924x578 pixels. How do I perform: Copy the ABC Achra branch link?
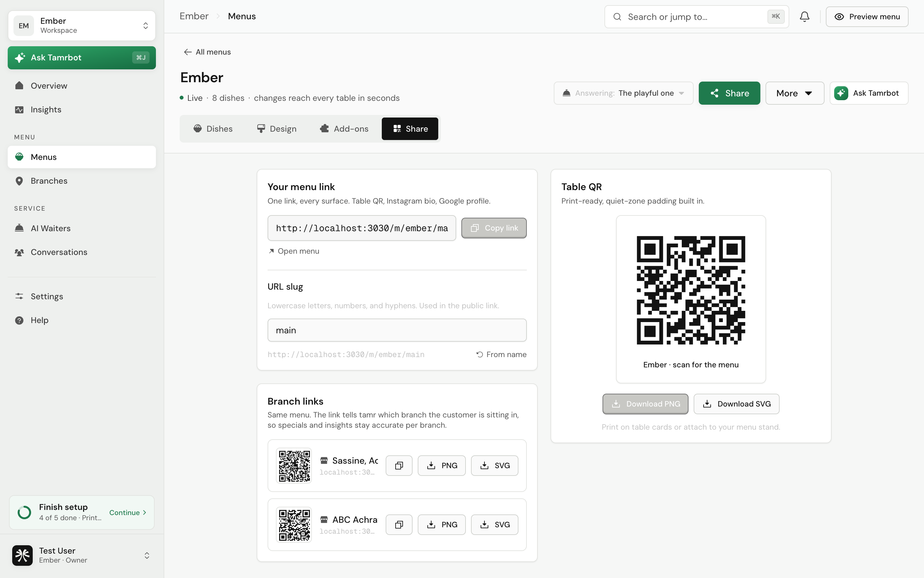(399, 525)
